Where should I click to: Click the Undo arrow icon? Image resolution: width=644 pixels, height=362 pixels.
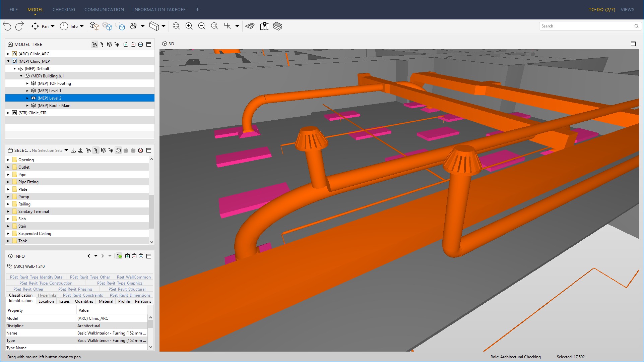[x=7, y=26]
